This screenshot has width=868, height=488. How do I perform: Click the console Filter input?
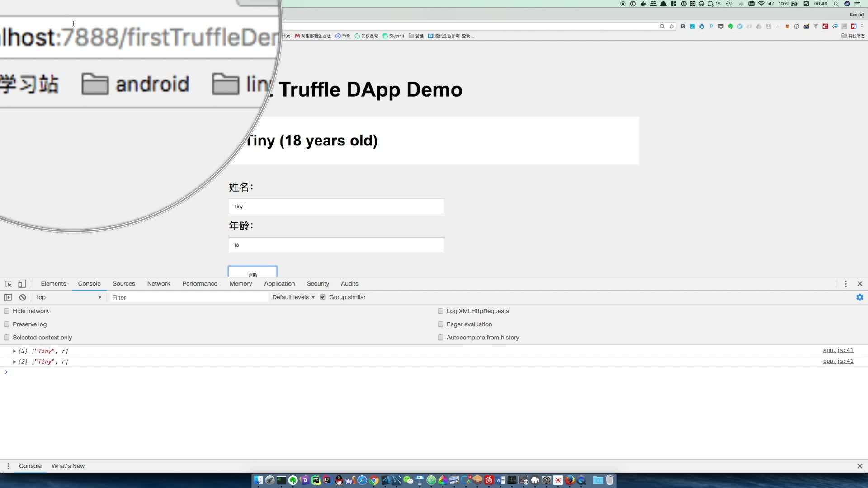[189, 297]
